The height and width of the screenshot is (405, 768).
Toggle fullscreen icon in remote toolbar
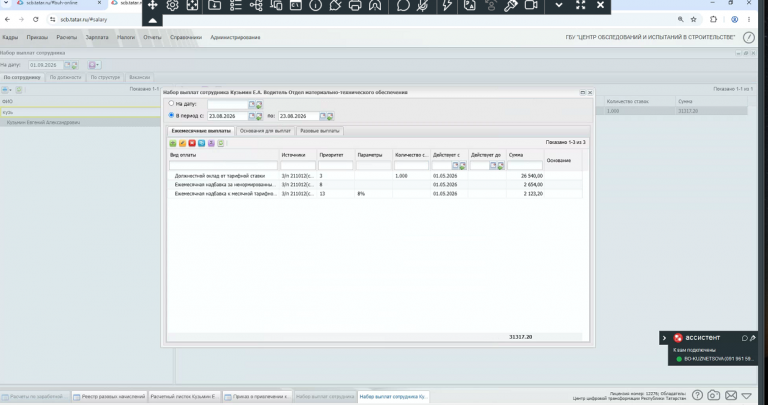[x=580, y=6]
